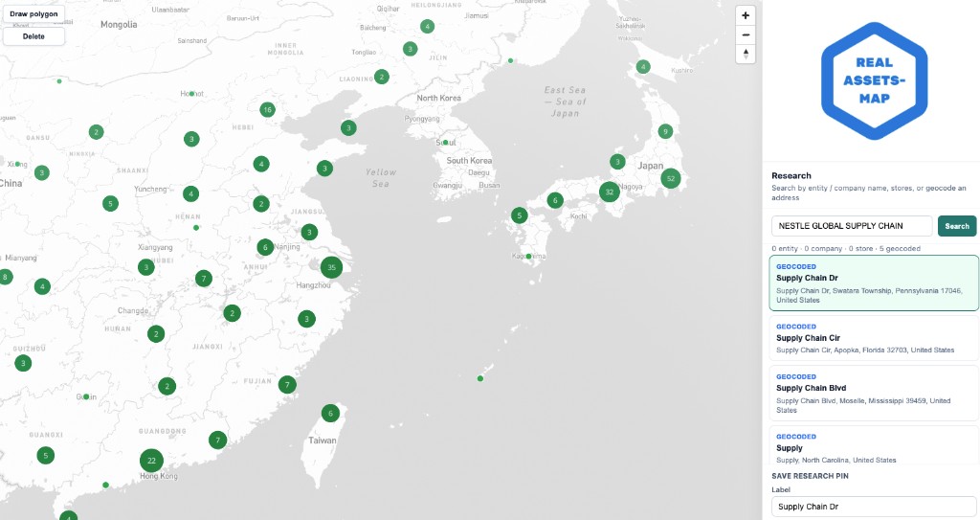Open the cluster marker labeled 52 near Tokyo

pos(670,178)
